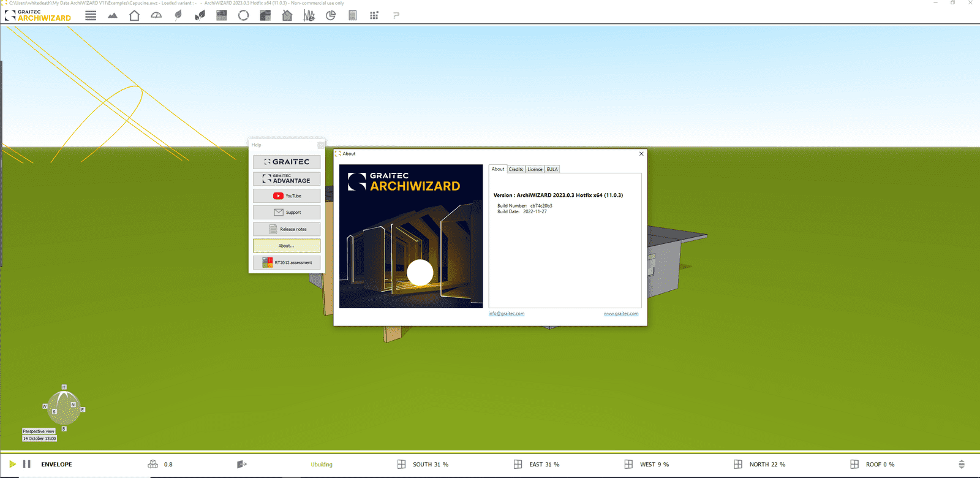Click the window icon next to ROOF
980x478 pixels.
click(854, 464)
